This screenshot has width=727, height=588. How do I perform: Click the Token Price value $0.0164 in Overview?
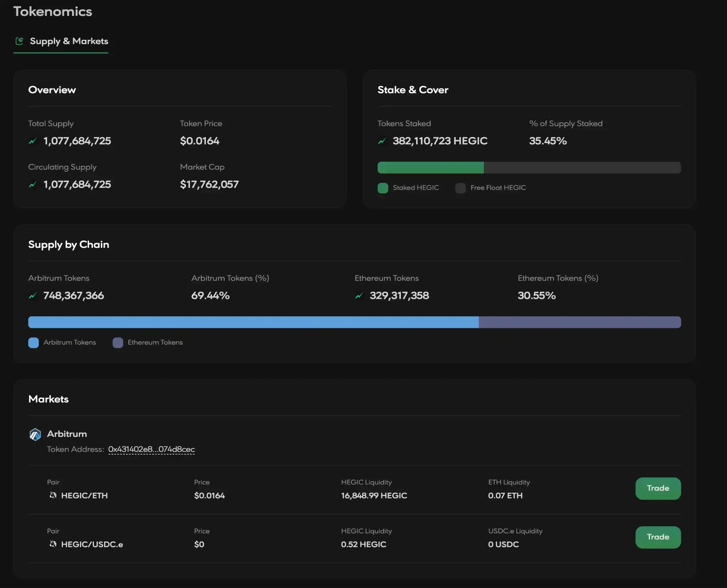[x=199, y=141]
